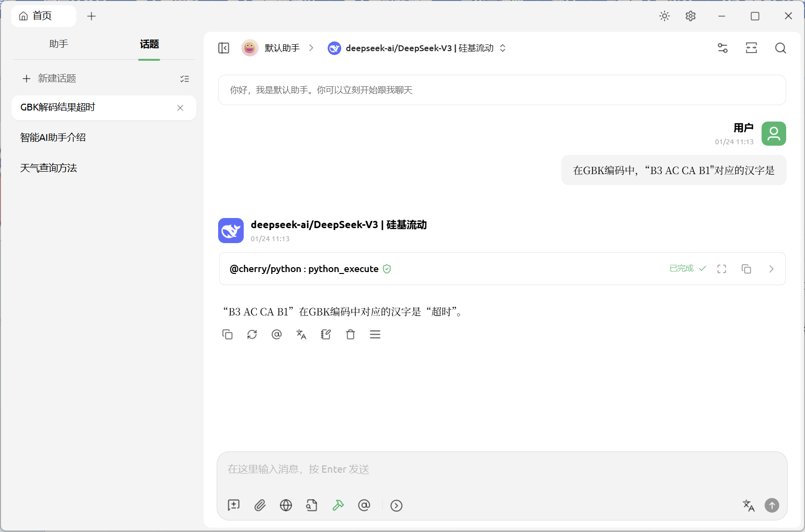This screenshot has height=532, width=805.
Task: Click the 新建话题 button
Action: tap(57, 78)
